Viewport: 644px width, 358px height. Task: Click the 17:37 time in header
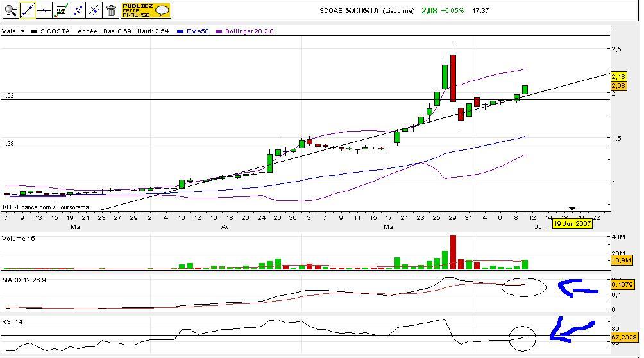[480, 11]
